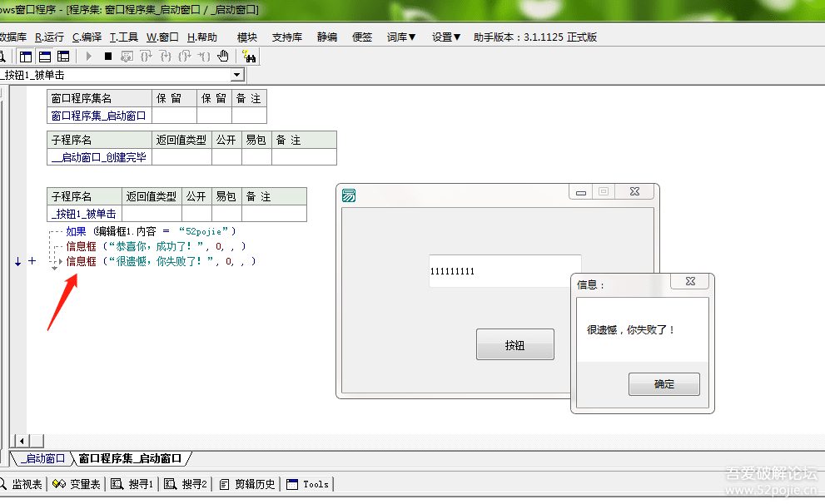
Task: Open the 剪辑历史 panel tab
Action: [247, 484]
